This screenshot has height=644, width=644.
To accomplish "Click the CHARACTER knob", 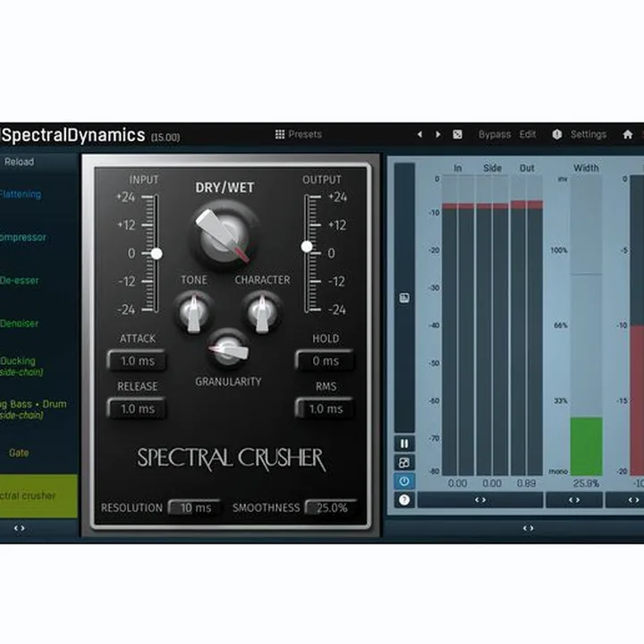I will [262, 312].
